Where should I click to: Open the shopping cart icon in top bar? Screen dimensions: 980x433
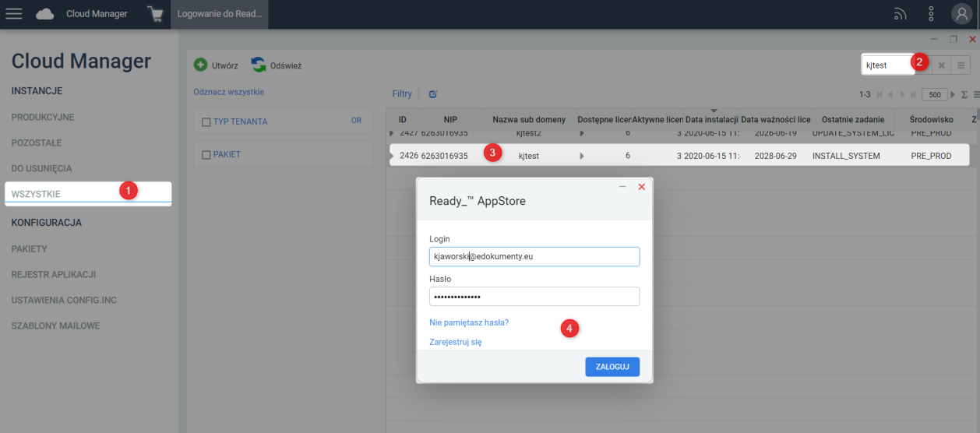(x=155, y=14)
